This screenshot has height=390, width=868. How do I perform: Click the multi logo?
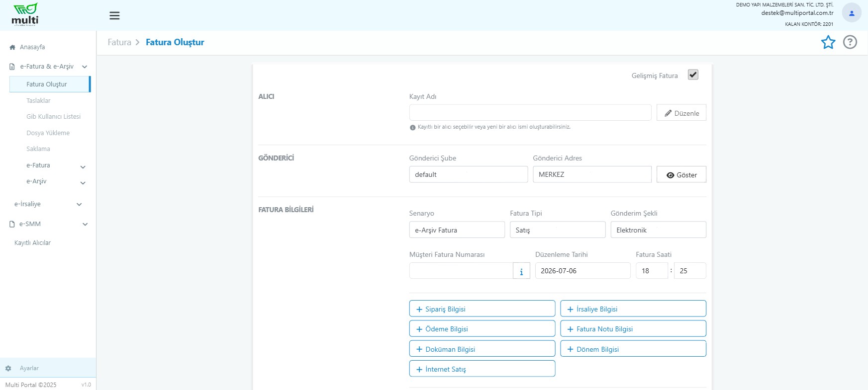click(25, 14)
